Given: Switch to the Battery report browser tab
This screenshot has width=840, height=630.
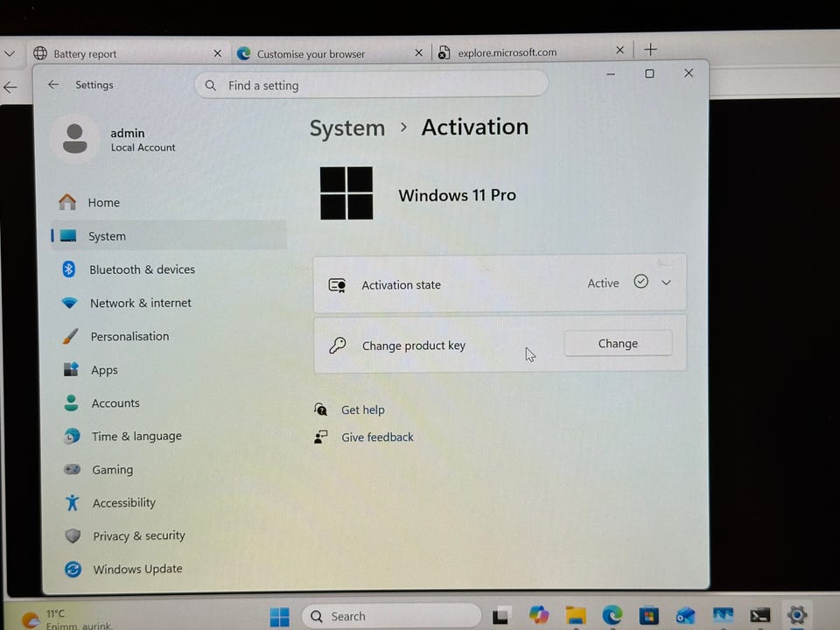Looking at the screenshot, I should point(128,53).
